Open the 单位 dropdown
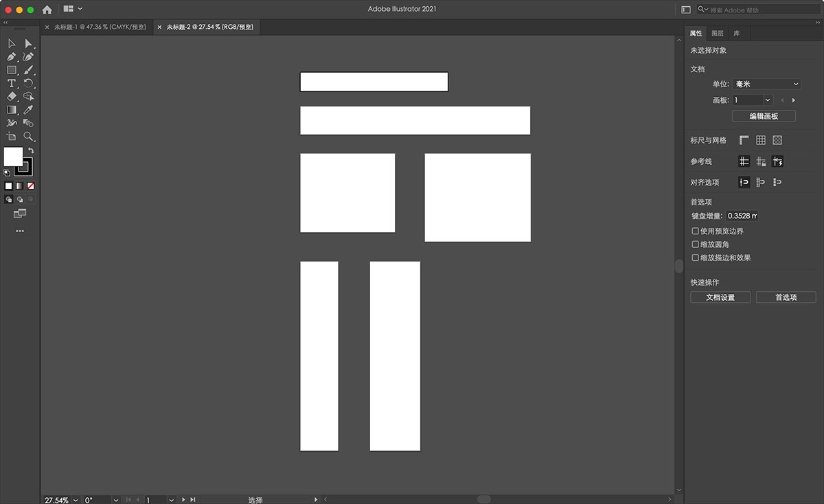The height and width of the screenshot is (504, 824). 767,83
